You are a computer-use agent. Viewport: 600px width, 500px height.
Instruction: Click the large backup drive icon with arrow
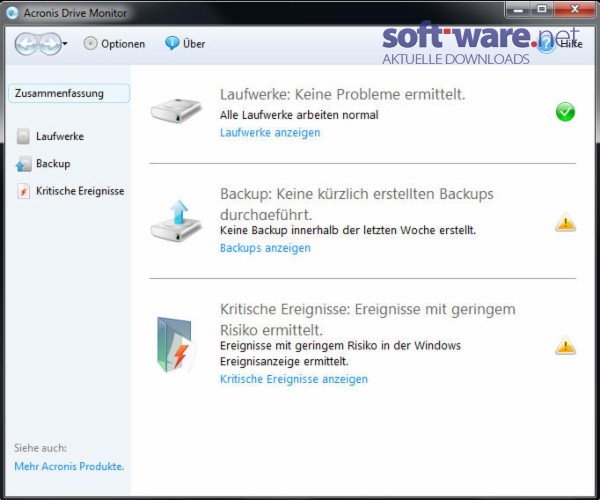176,221
